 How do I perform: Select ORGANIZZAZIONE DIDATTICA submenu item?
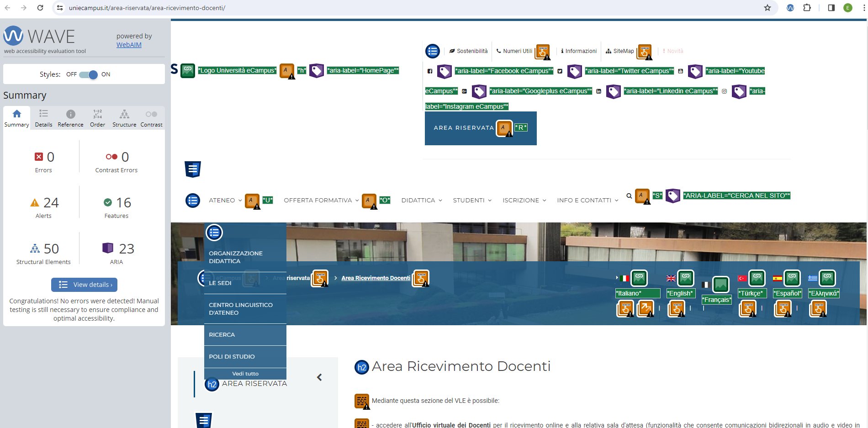coord(245,257)
